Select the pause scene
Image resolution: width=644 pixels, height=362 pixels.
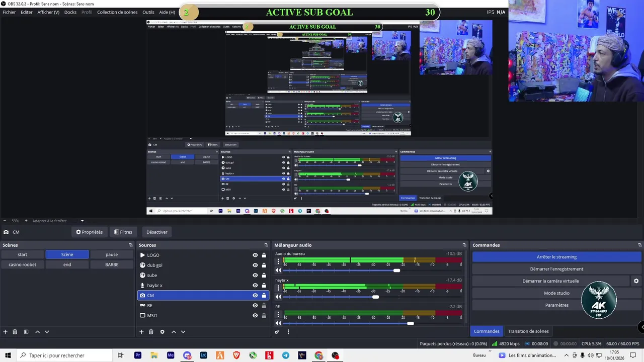pos(112,254)
